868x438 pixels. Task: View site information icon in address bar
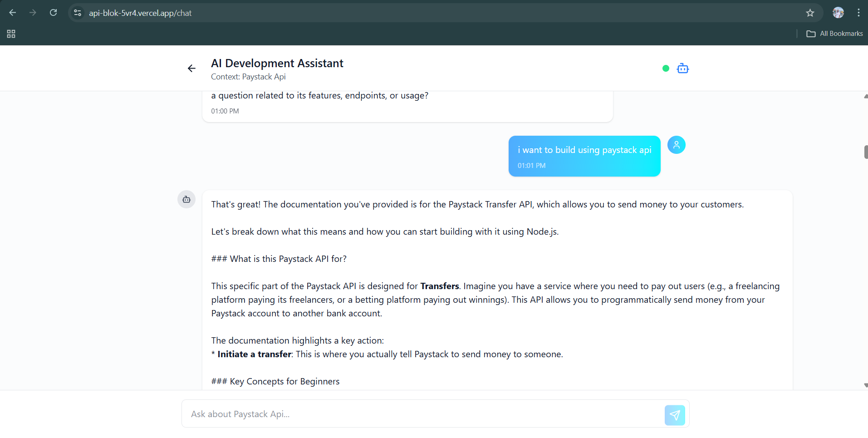(78, 13)
